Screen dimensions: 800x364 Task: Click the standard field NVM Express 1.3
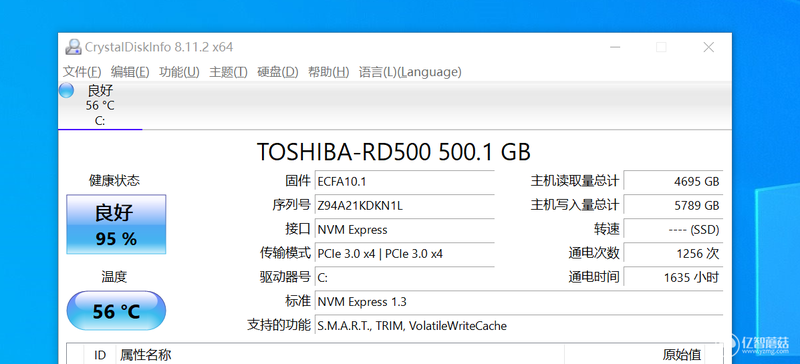[x=519, y=301]
